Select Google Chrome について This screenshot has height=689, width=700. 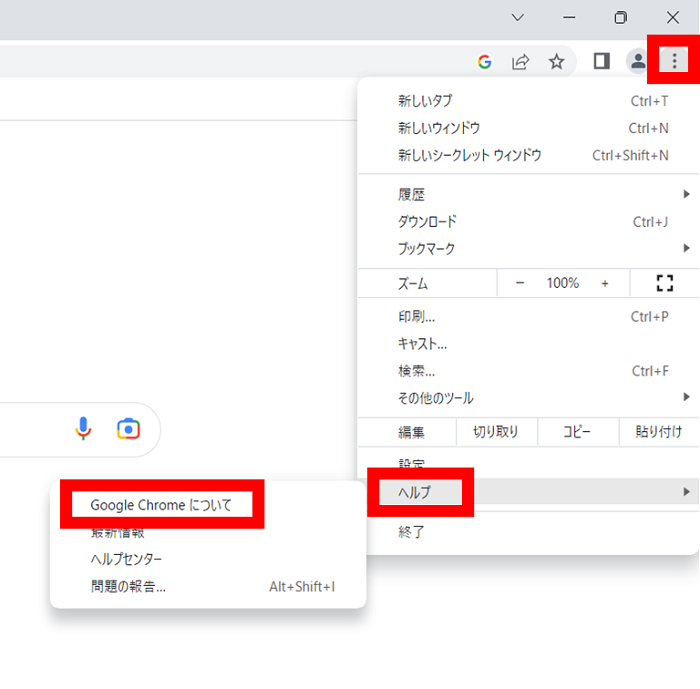click(x=161, y=505)
